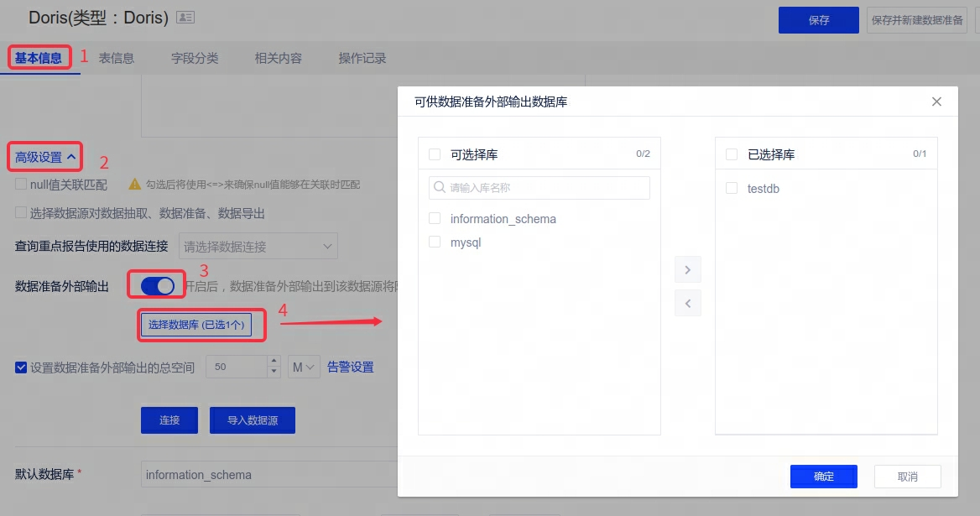The height and width of the screenshot is (516, 980).
Task: Increase total space value with up stepper
Action: (x=274, y=362)
